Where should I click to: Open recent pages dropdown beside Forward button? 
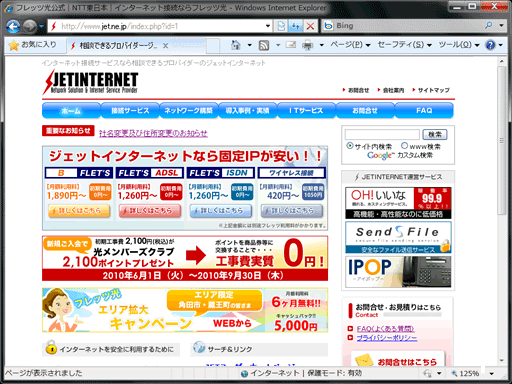(41, 26)
